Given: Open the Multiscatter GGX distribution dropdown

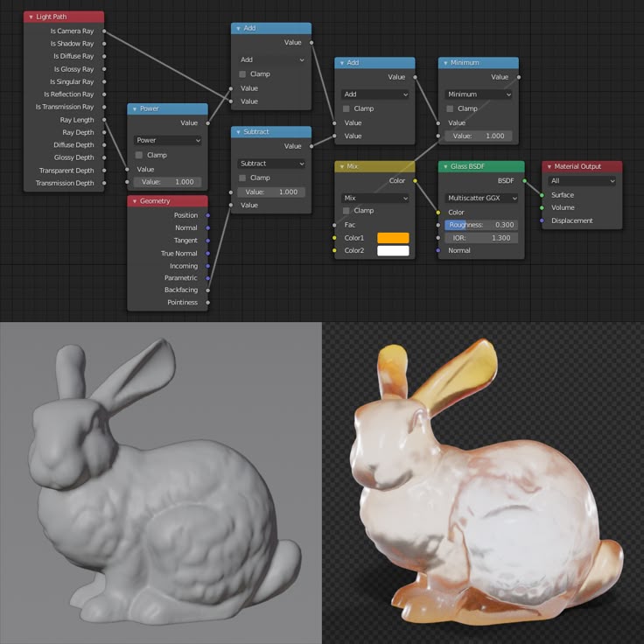Looking at the screenshot, I should pos(481,198).
